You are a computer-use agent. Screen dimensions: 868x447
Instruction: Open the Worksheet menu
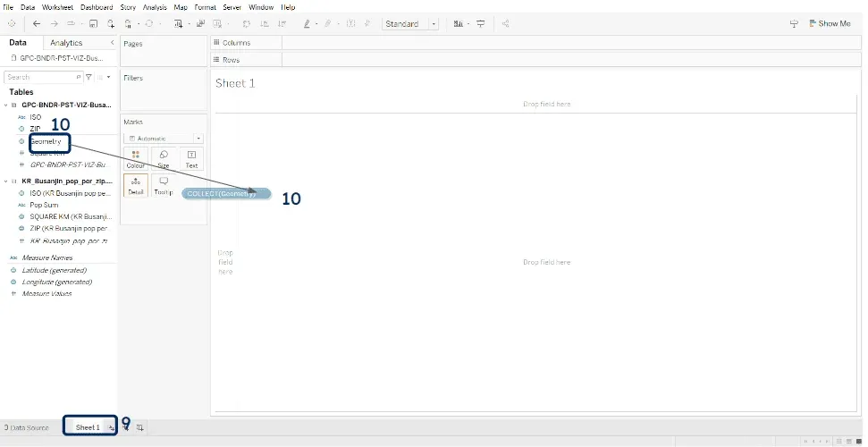point(58,7)
